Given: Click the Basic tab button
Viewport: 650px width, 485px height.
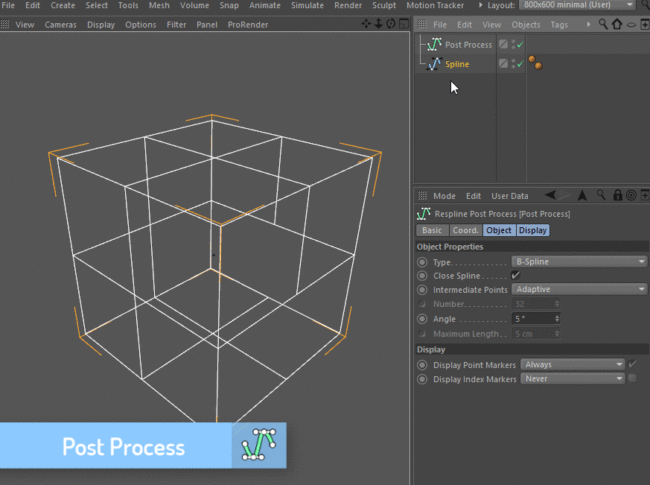Looking at the screenshot, I should pos(432,230).
